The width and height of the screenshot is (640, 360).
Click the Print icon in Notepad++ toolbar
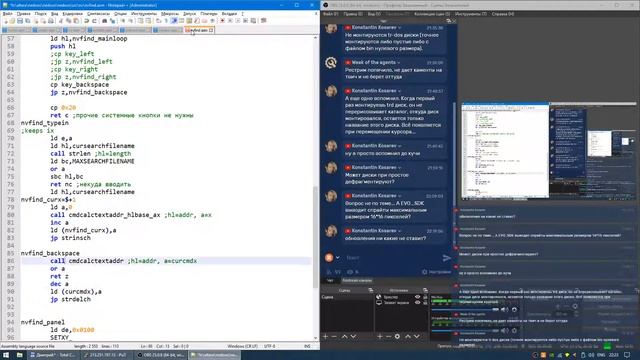click(51, 20)
